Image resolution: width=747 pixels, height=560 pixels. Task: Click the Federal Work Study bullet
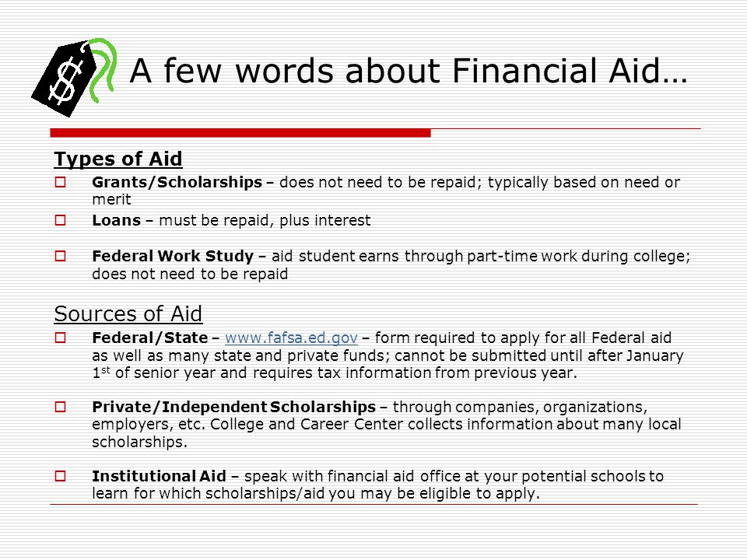(x=60, y=256)
